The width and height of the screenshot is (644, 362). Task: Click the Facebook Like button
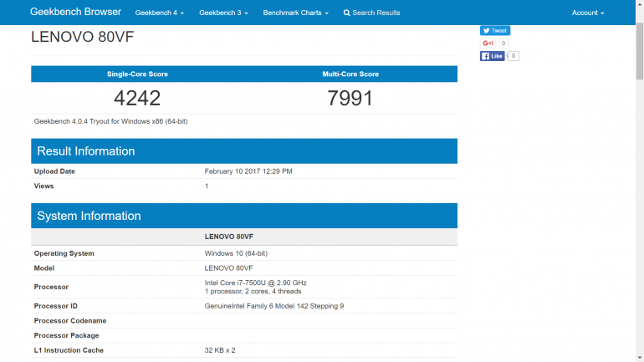[492, 56]
